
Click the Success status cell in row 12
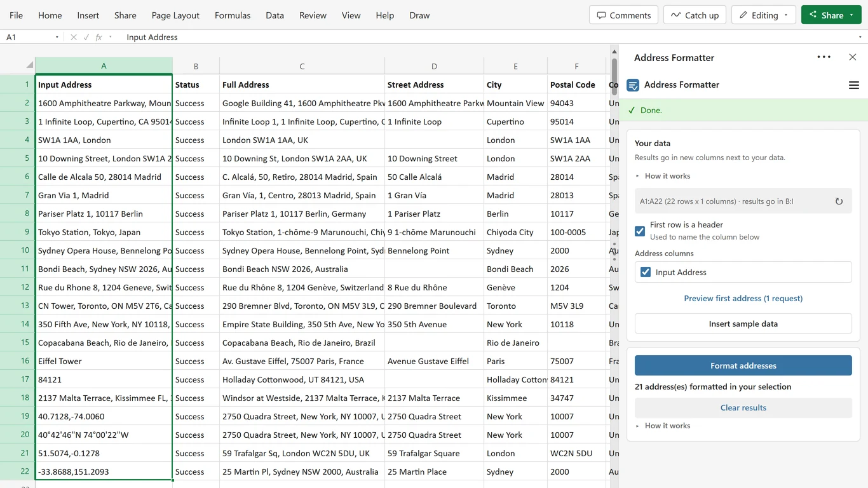pos(196,287)
